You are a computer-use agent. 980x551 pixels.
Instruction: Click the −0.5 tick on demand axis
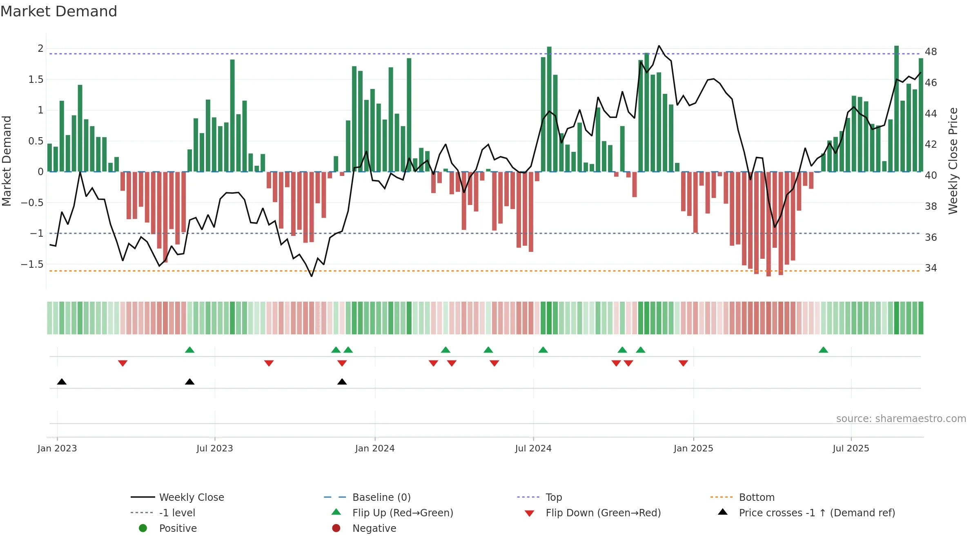tap(32, 203)
